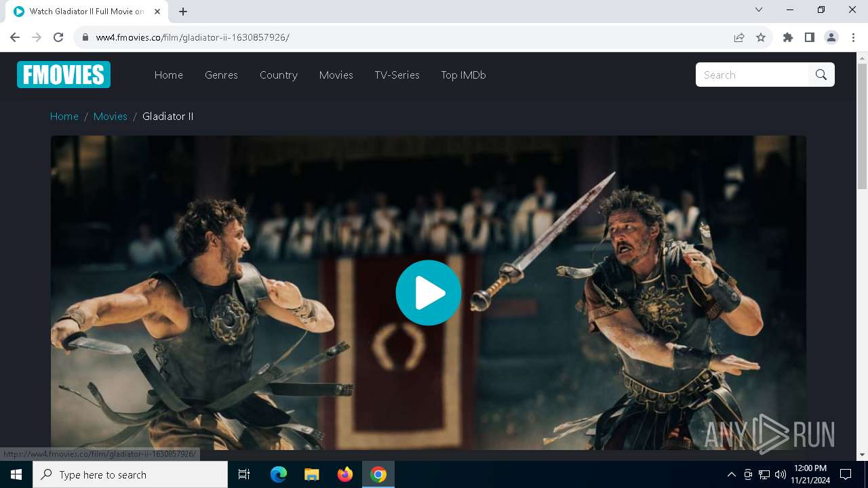View site info via padlock icon
Viewport: 868px width, 488px height.
point(85,37)
